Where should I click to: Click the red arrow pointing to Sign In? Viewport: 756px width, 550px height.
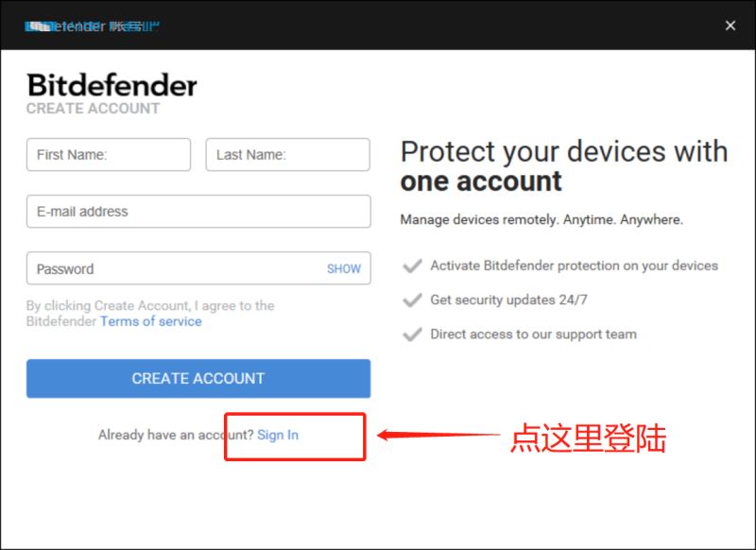pos(438,435)
